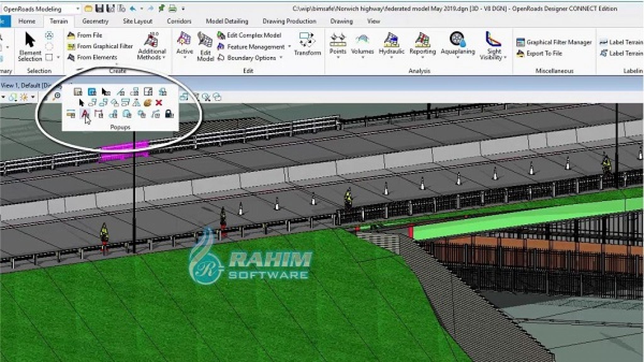This screenshot has height=362, width=644.
Task: Open the Reporting tool icon
Action: [422, 40]
